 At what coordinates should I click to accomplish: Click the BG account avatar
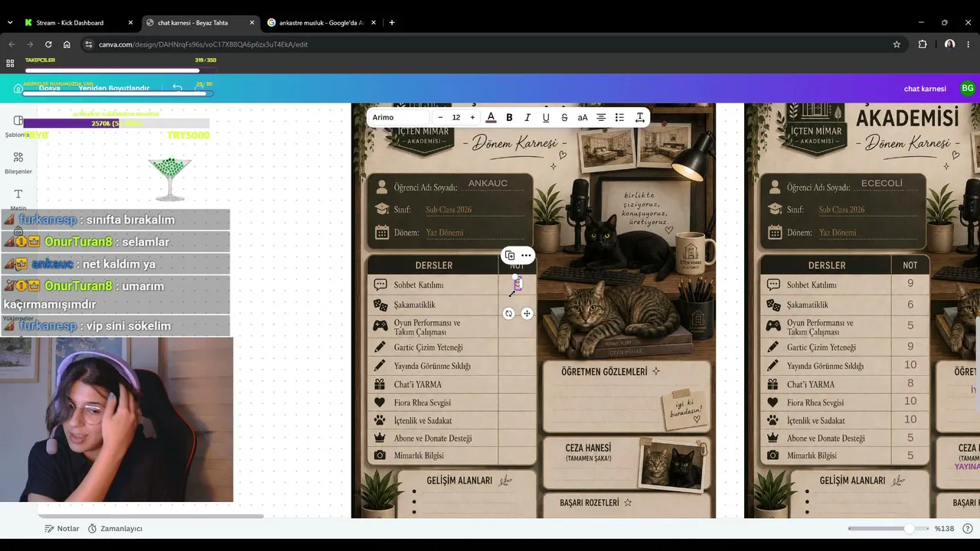968,88
